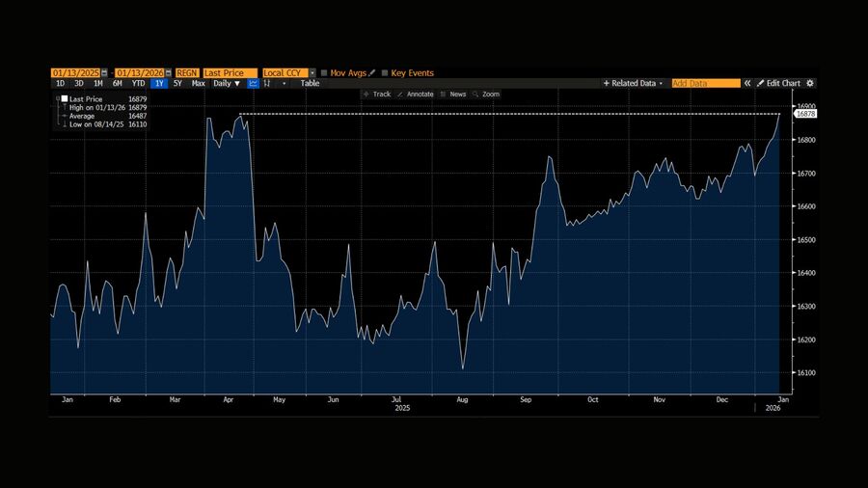Collapse panel with double left chevron
Image resolution: width=868 pixels, height=488 pixels.
(747, 84)
